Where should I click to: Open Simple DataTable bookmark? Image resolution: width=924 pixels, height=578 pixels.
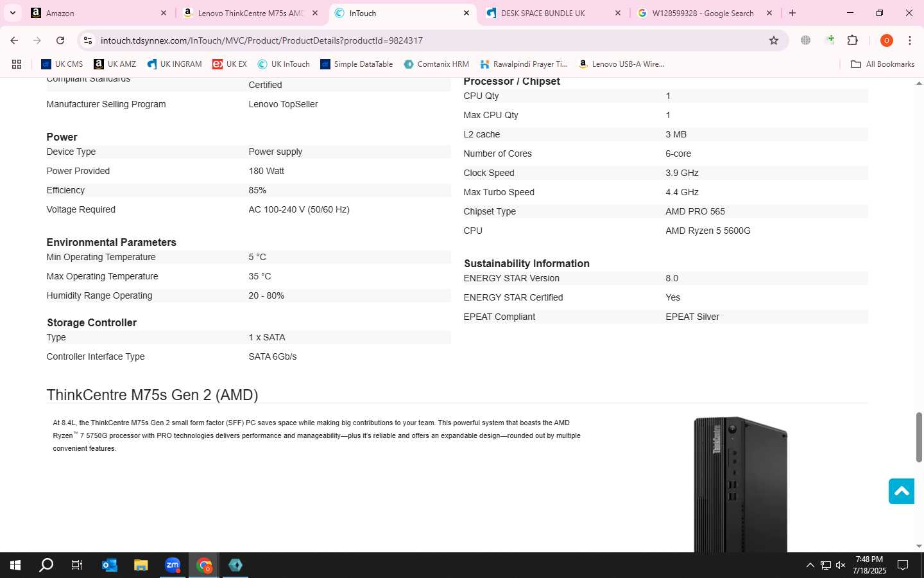pos(357,64)
